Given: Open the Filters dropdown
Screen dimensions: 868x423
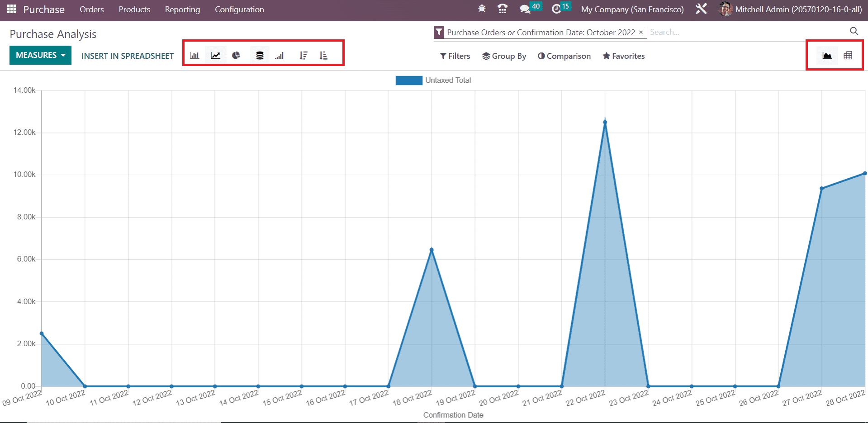Looking at the screenshot, I should click(x=455, y=56).
